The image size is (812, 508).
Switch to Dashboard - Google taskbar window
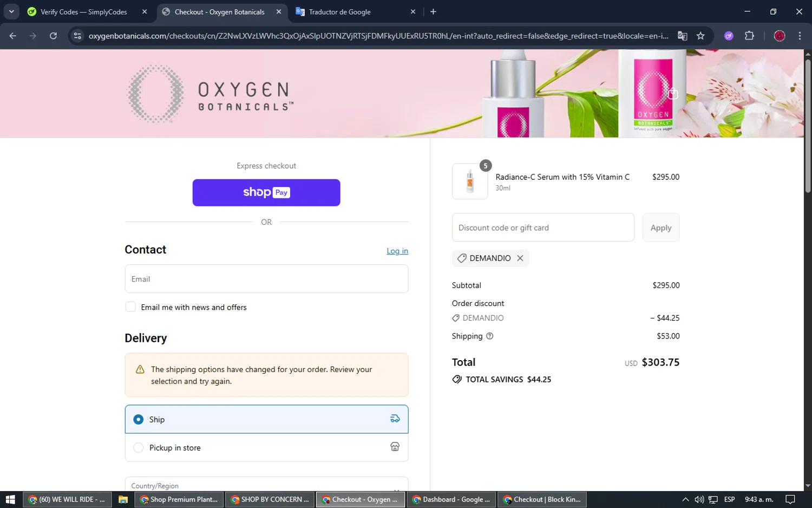tap(451, 499)
